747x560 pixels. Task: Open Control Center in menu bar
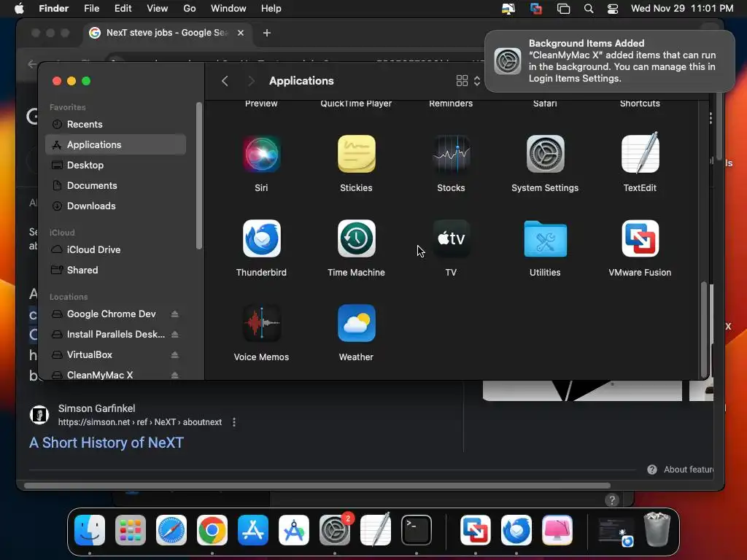click(x=613, y=8)
